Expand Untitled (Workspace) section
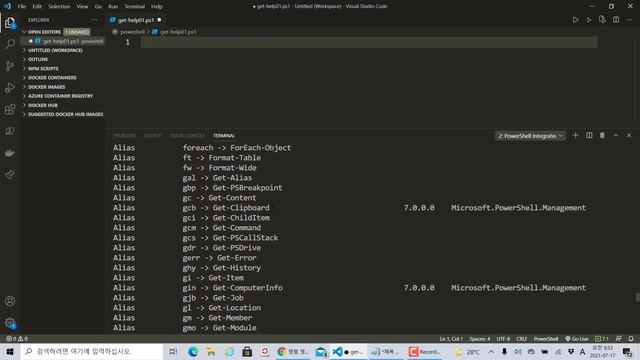This screenshot has height=360, width=640. click(62, 50)
